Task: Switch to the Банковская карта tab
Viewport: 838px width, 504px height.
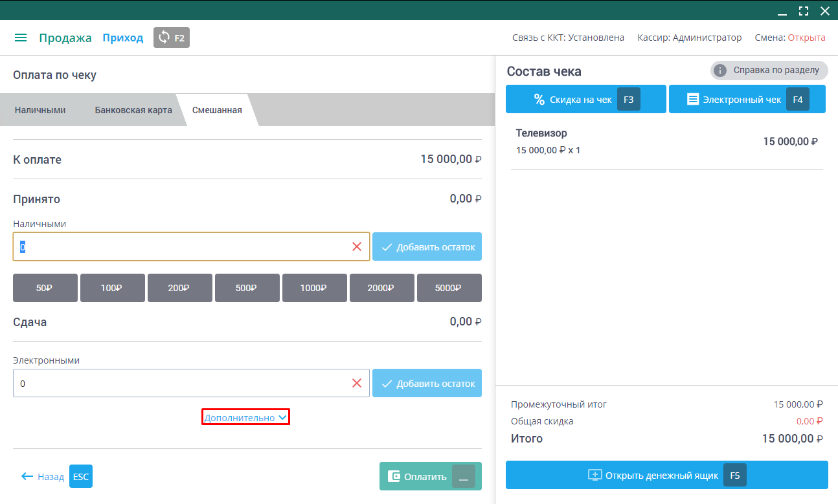Action: coord(133,110)
